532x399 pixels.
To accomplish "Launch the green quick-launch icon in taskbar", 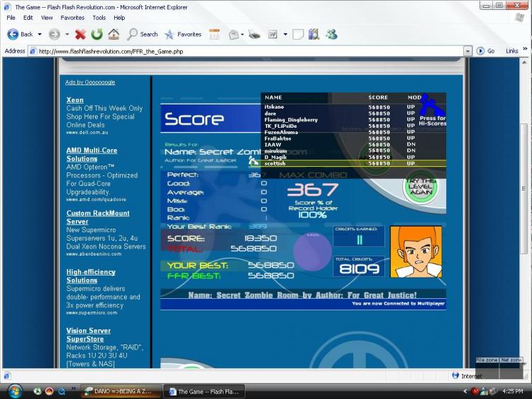I will click(38, 391).
